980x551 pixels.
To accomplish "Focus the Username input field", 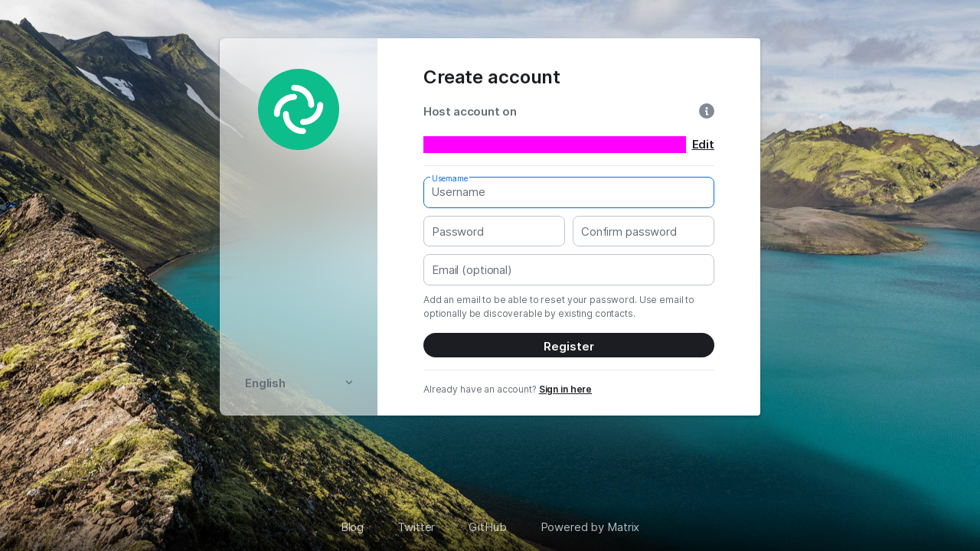I will [x=569, y=192].
